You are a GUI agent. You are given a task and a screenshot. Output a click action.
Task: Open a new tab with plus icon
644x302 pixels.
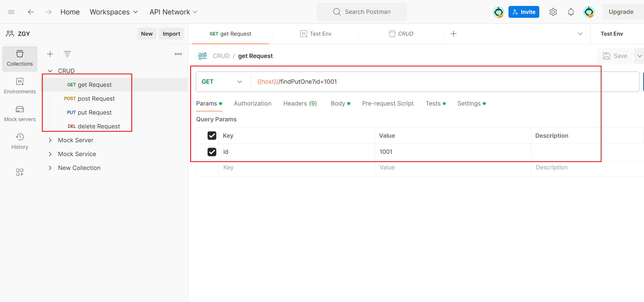[x=454, y=34]
